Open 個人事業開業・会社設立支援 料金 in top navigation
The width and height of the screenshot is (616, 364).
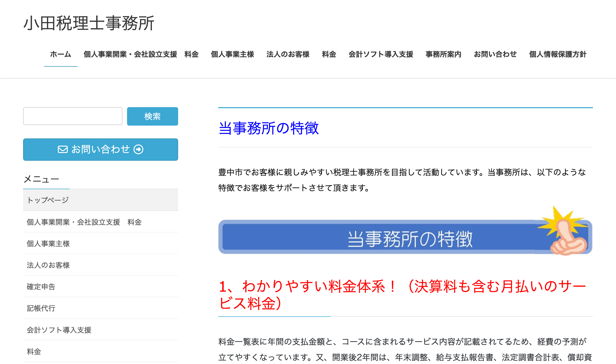(x=141, y=54)
